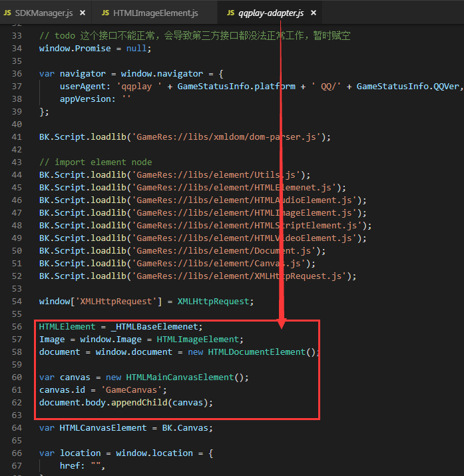Click the todo comment on line 33
Viewport: 464px width, 476px height.
(195, 36)
